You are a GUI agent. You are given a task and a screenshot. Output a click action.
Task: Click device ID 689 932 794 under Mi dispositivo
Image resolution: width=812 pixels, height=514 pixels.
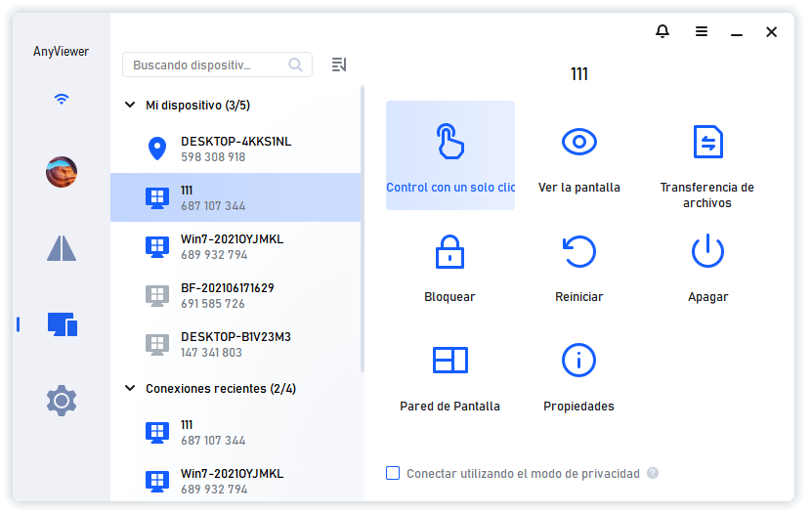tap(214, 255)
